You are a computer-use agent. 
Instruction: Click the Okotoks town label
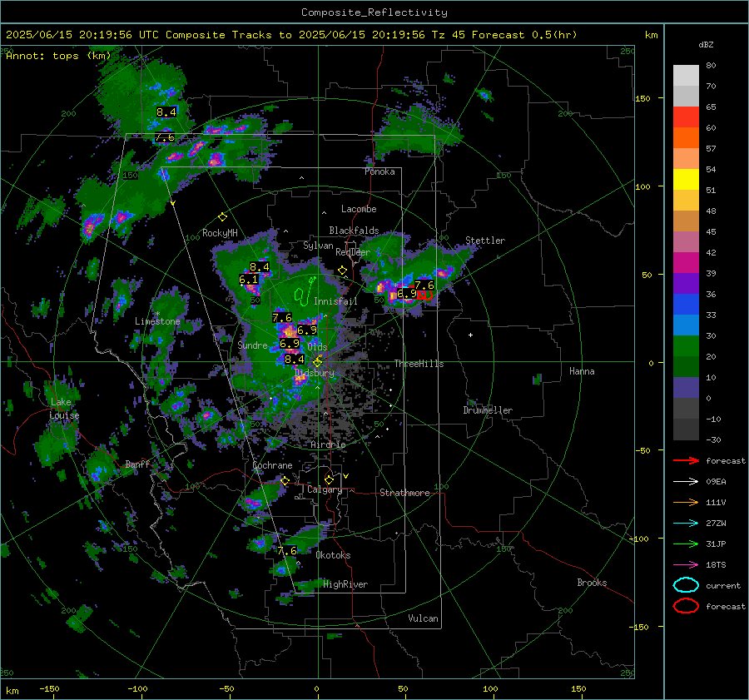[x=333, y=555]
